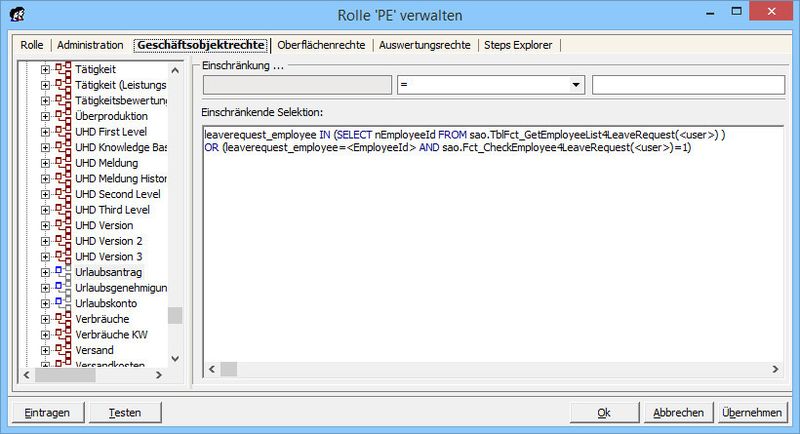The image size is (800, 434).
Task: Select the UHD Second Level entry
Action: [x=118, y=194]
